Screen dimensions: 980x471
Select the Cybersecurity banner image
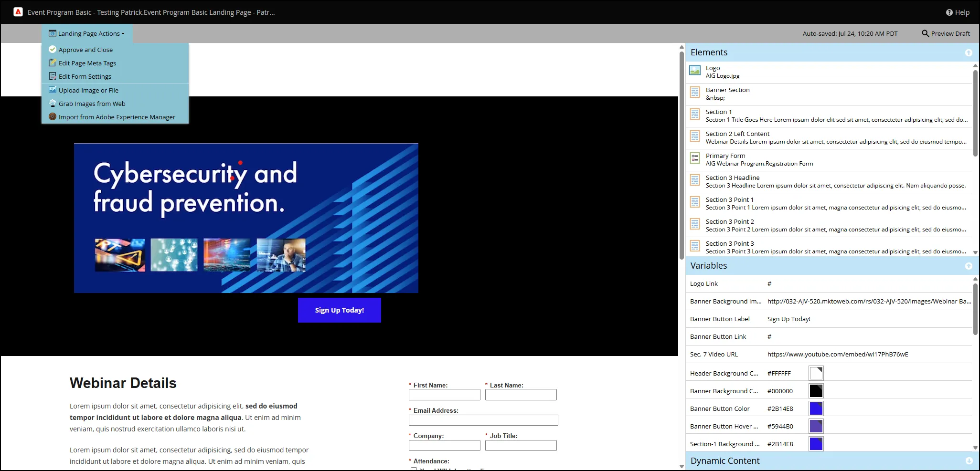246,218
